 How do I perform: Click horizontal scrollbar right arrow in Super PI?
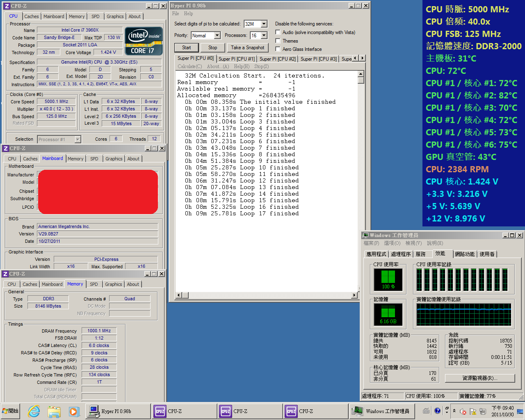click(354, 295)
